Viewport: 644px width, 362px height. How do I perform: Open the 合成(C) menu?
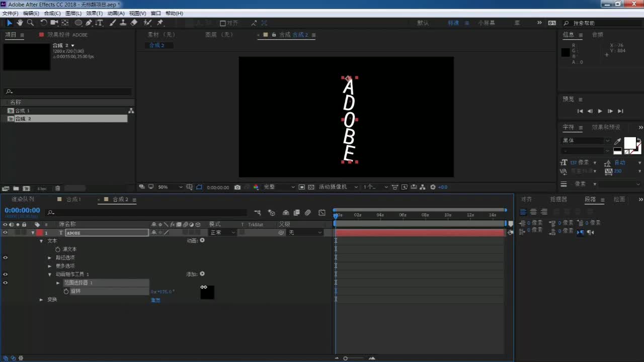[x=52, y=14]
